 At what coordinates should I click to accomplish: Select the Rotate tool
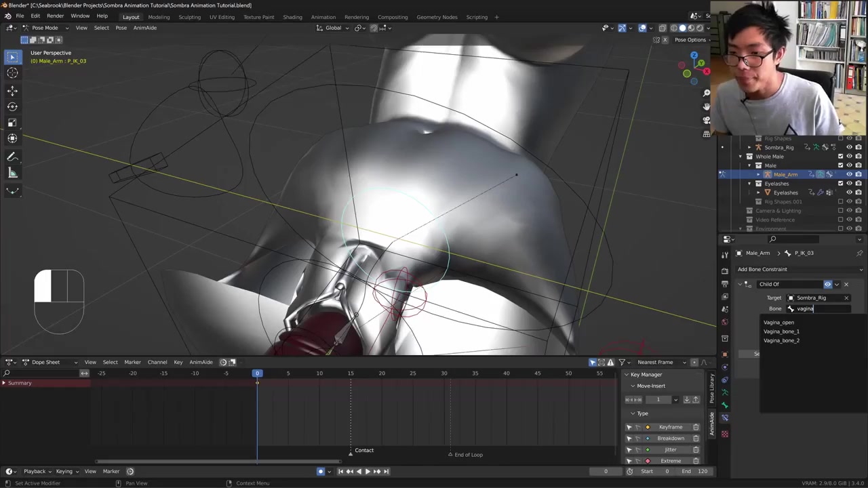click(x=12, y=106)
